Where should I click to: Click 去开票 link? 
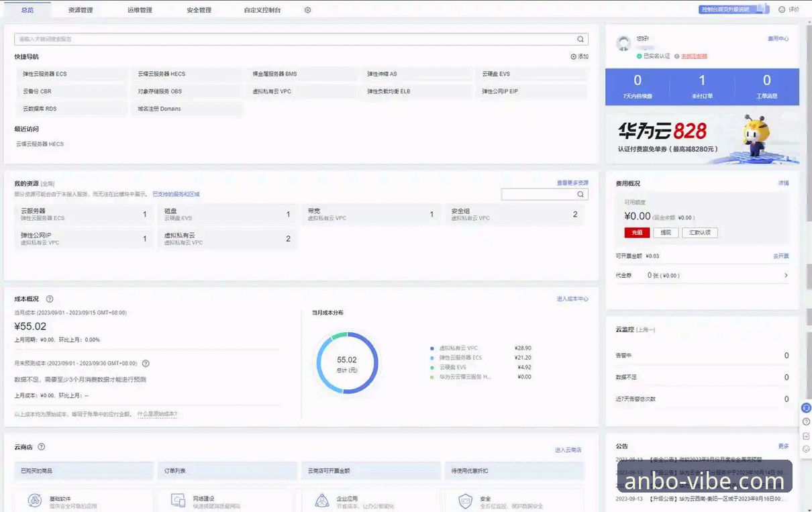click(x=780, y=256)
